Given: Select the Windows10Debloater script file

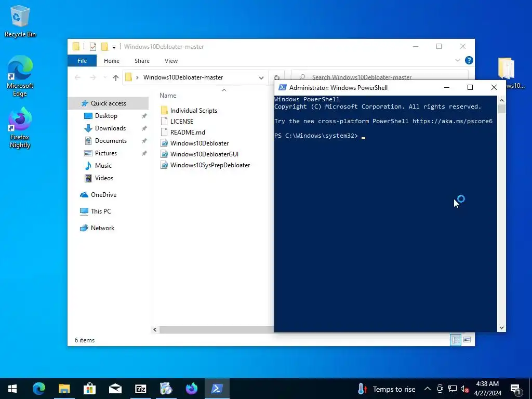Looking at the screenshot, I should click(x=195, y=143).
